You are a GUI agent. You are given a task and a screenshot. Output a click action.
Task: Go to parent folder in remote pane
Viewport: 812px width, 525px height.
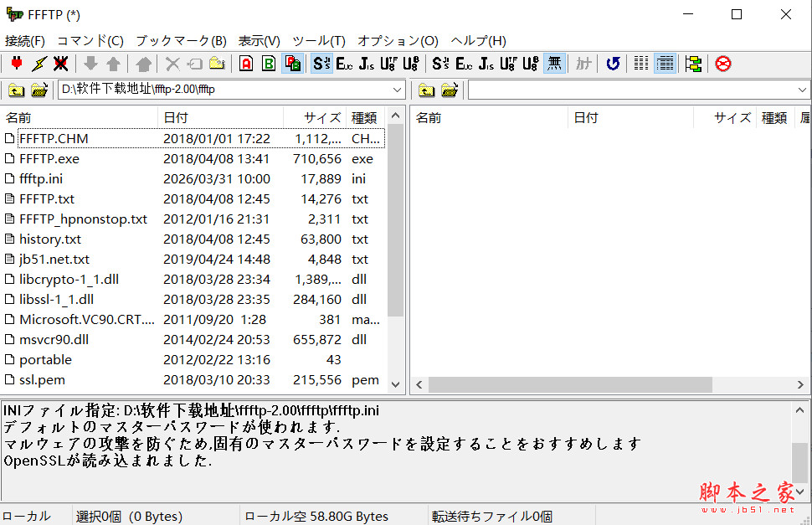coord(426,90)
